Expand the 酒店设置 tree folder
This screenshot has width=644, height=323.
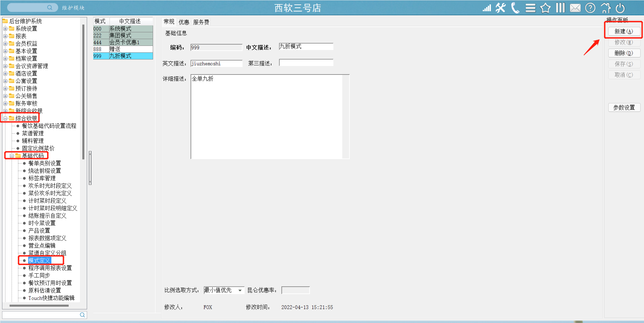click(5, 73)
